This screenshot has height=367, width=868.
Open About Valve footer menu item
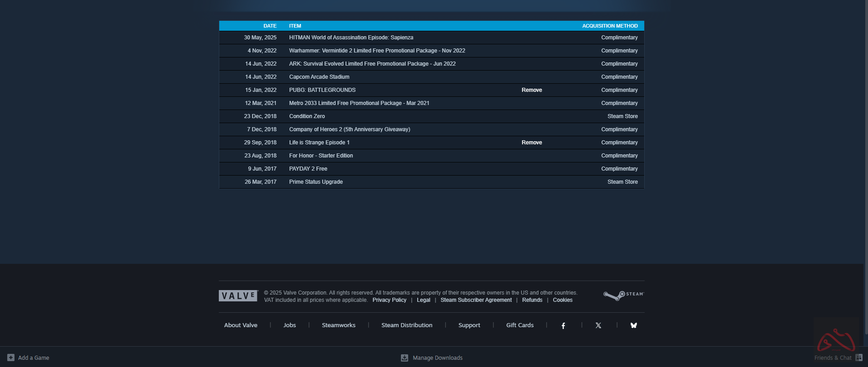[x=241, y=325]
